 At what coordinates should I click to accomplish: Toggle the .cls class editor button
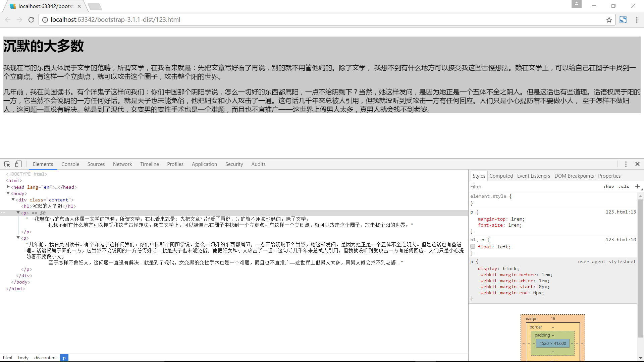click(x=624, y=187)
